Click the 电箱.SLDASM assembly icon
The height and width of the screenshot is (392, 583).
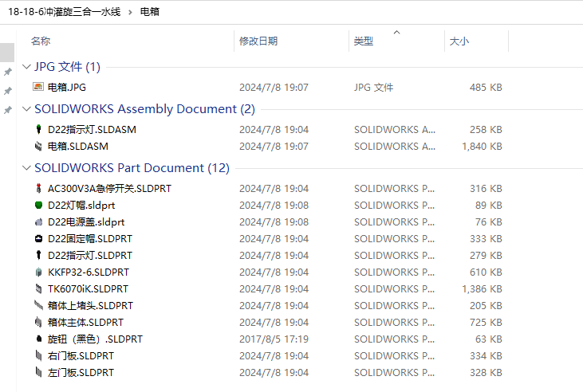[38, 146]
